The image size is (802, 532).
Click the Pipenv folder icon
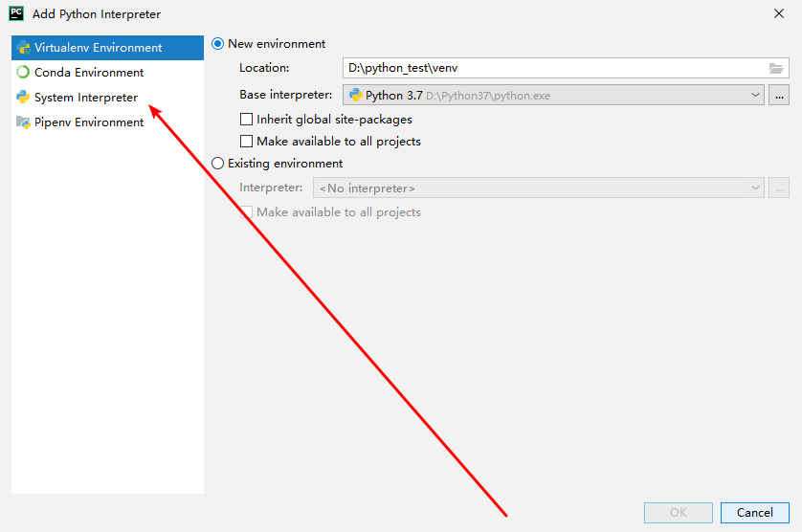(23, 122)
